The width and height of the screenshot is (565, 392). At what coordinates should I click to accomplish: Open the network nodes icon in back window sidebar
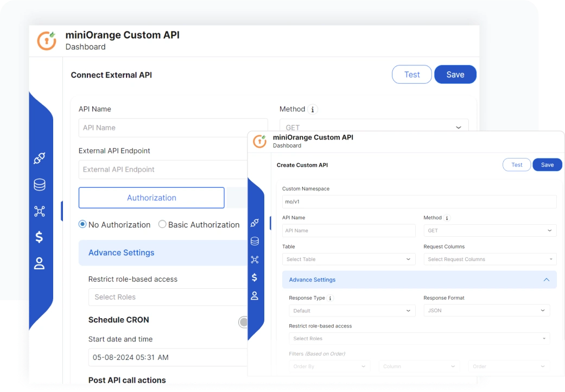click(x=39, y=211)
